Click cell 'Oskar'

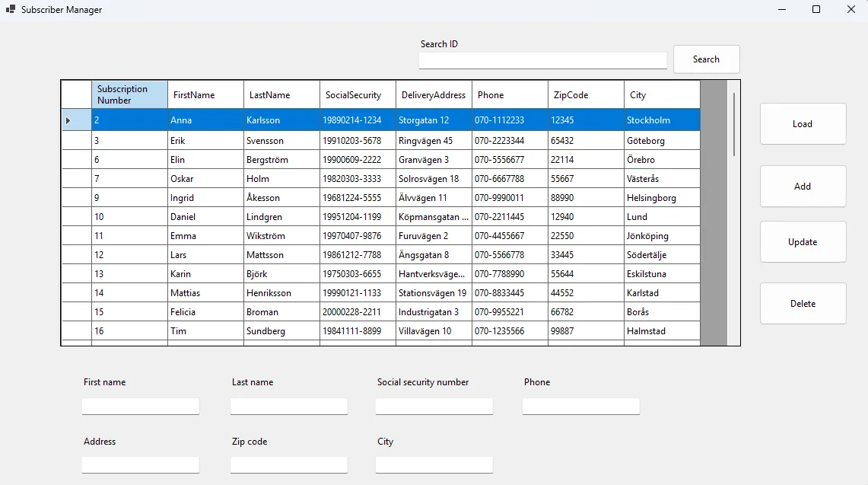[205, 178]
